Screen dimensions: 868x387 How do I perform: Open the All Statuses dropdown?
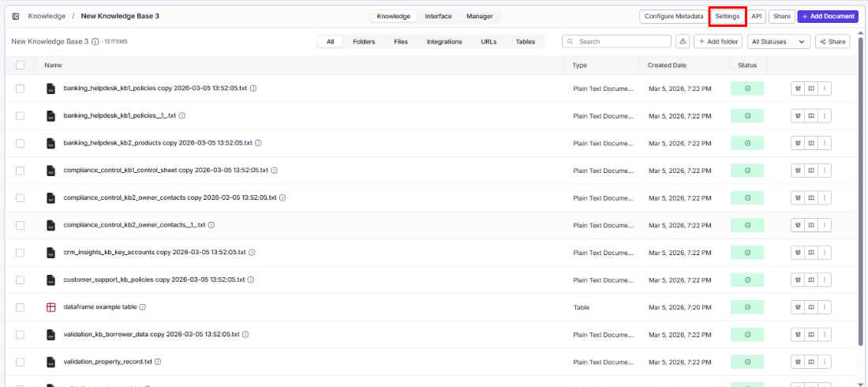coord(778,42)
